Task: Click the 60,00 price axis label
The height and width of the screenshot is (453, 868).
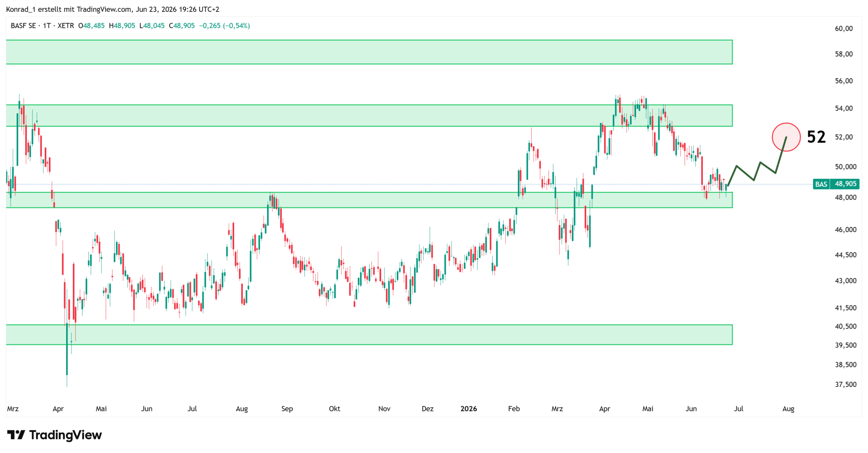Action: coord(844,28)
